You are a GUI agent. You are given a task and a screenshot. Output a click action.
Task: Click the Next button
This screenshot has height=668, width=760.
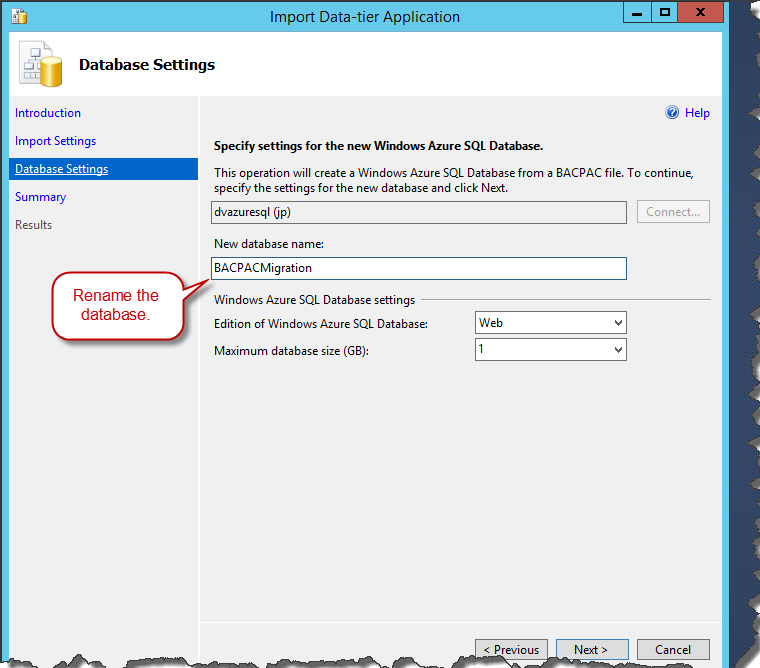(x=592, y=650)
